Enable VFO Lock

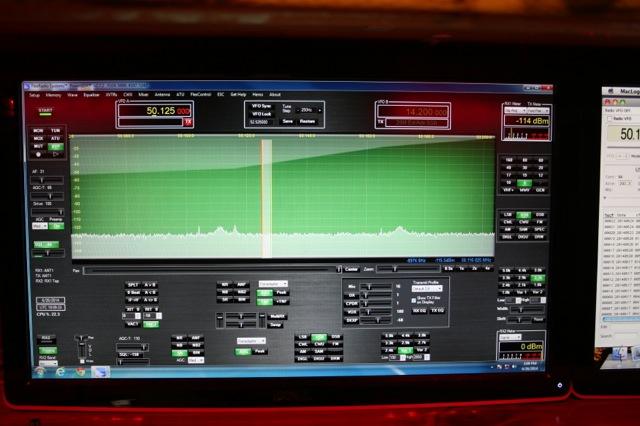click(x=262, y=114)
